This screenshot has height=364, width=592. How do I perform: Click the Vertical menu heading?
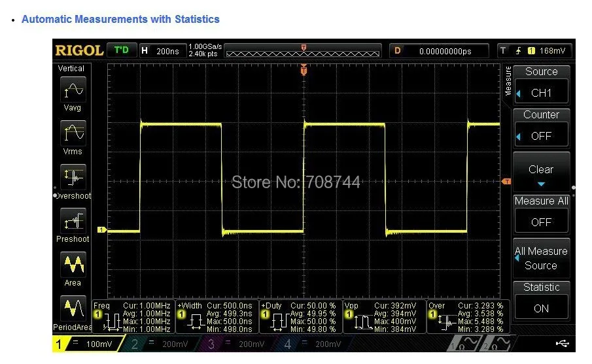pos(71,68)
